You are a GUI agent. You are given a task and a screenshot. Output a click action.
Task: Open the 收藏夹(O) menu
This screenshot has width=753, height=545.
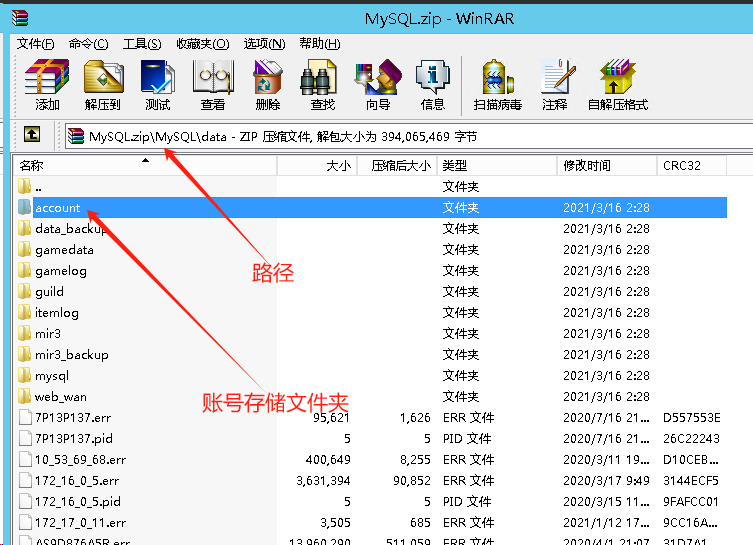(203, 44)
